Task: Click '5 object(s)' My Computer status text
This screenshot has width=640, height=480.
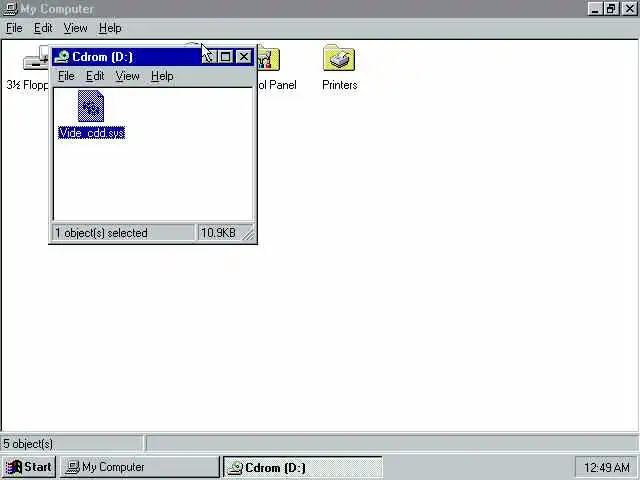Action: pyautogui.click(x=28, y=444)
